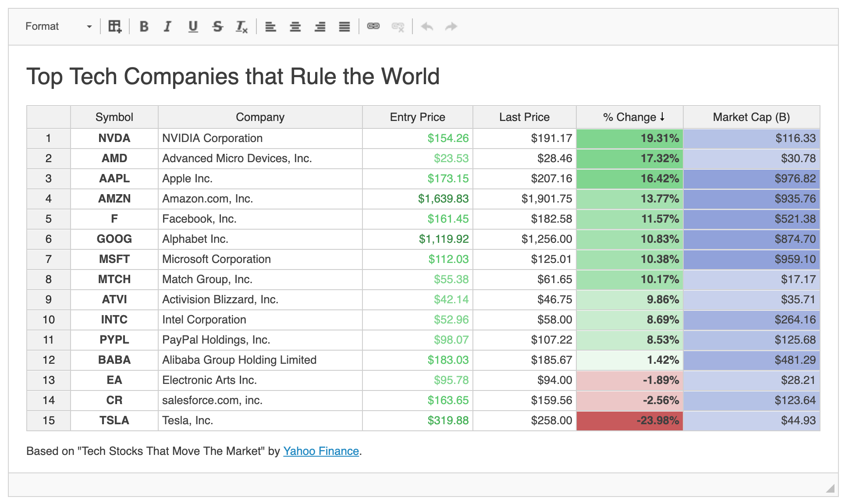Select row number 15 header
This screenshot has width=845, height=504.
pyautogui.click(x=49, y=420)
